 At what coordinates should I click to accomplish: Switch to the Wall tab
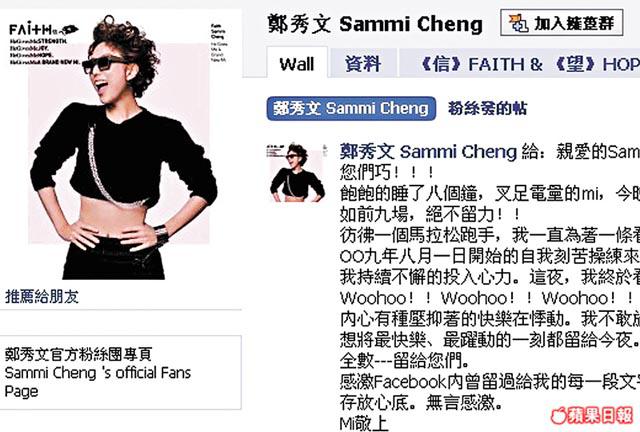click(297, 62)
